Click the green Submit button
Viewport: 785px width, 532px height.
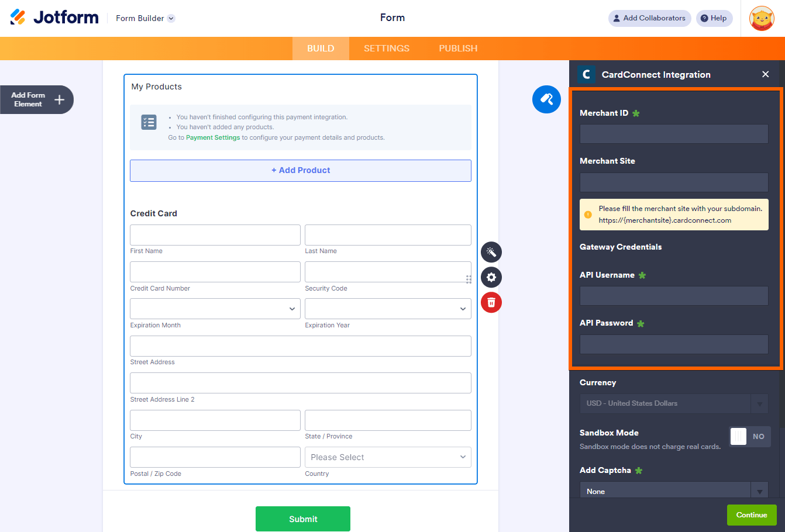click(x=303, y=519)
